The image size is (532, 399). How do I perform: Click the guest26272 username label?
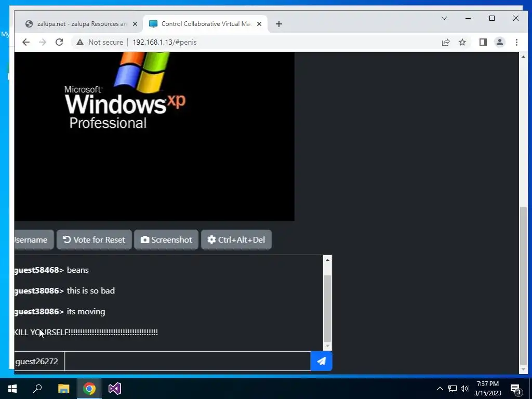(37, 362)
